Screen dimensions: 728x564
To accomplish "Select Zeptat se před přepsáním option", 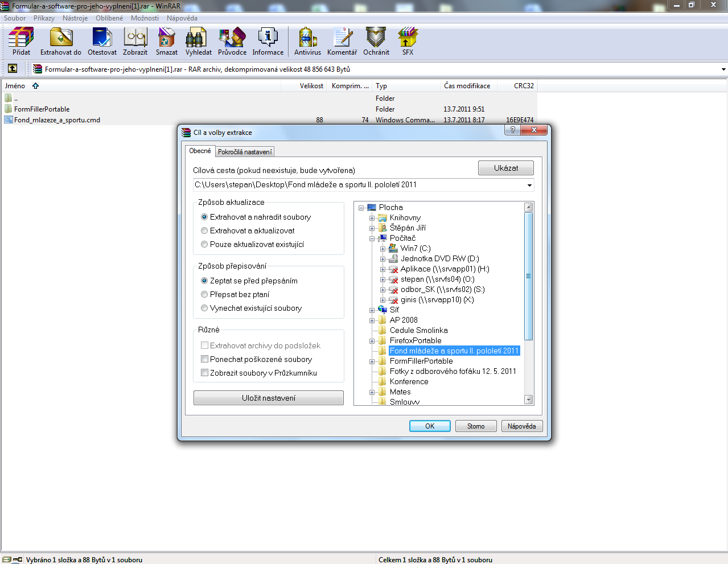I will pyautogui.click(x=204, y=281).
